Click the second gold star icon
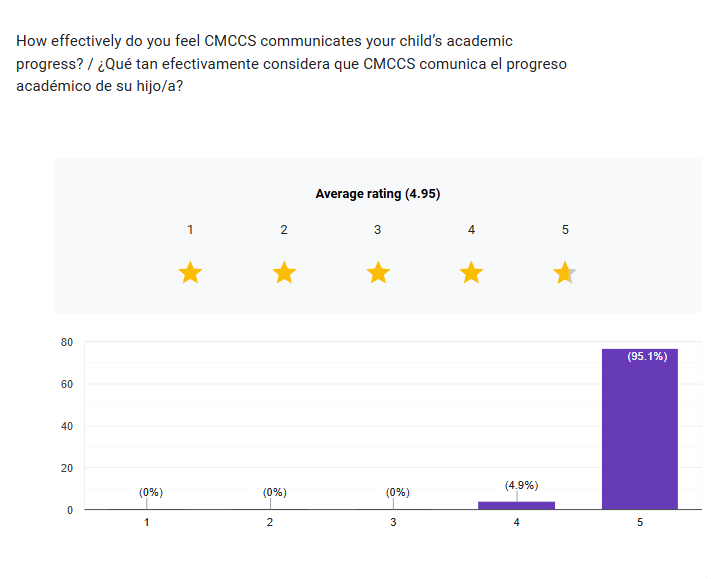This screenshot has width=711, height=579. [284, 272]
